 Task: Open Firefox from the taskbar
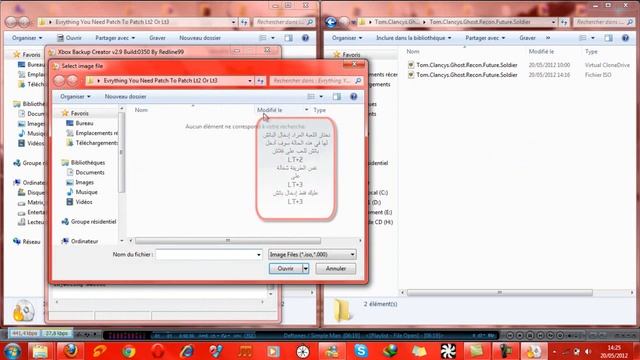tap(71, 351)
